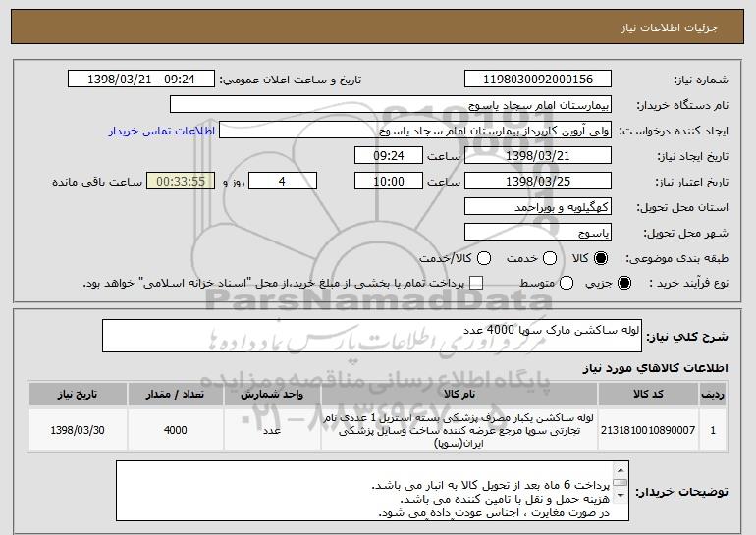Click general description box لوله ساکشن
Viewport: 756px width, 535px height.
coord(372,336)
